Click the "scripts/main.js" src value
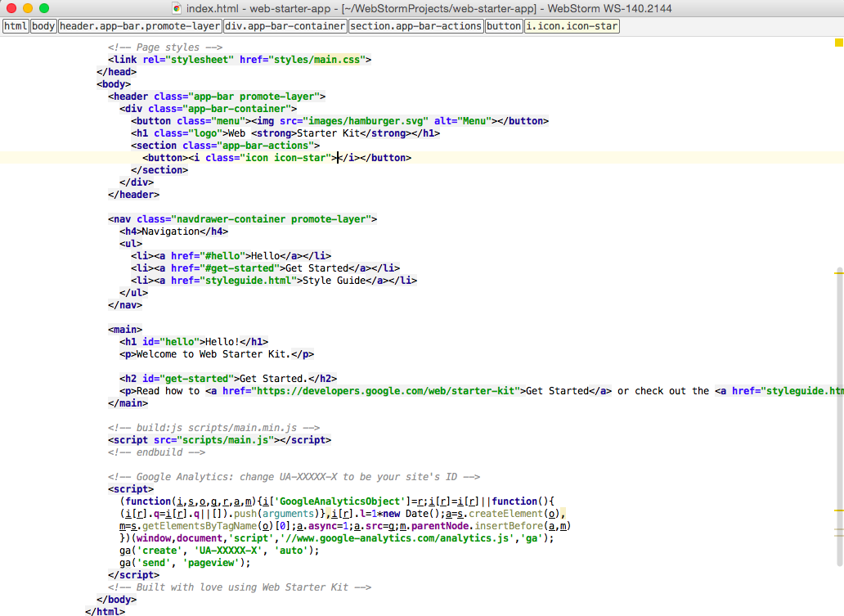The image size is (844, 616). 225,440
